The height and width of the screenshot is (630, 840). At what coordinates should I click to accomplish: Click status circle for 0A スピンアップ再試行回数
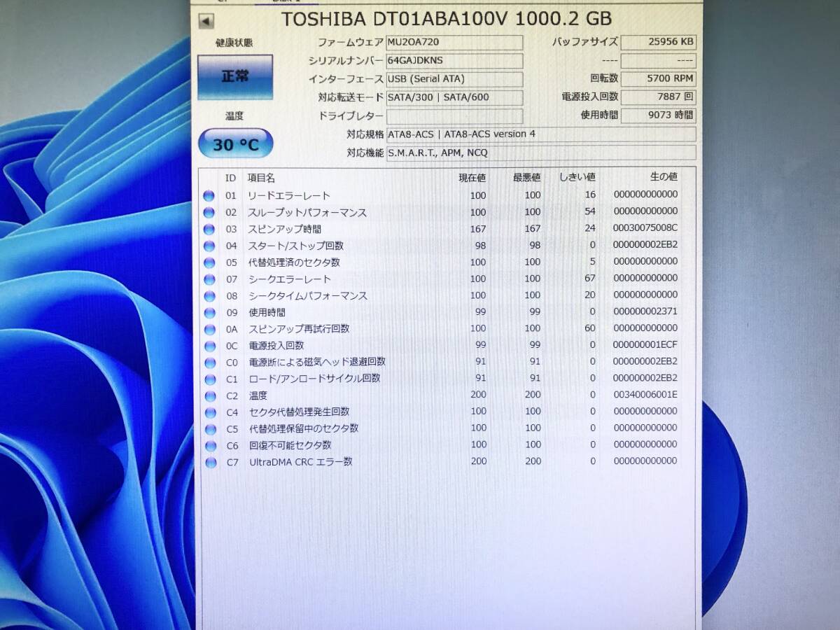[x=209, y=329]
